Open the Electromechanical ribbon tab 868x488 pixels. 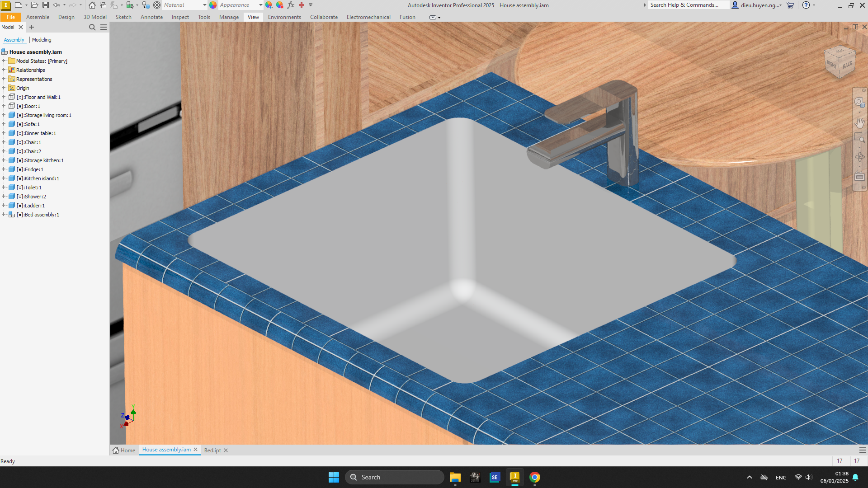tap(368, 17)
